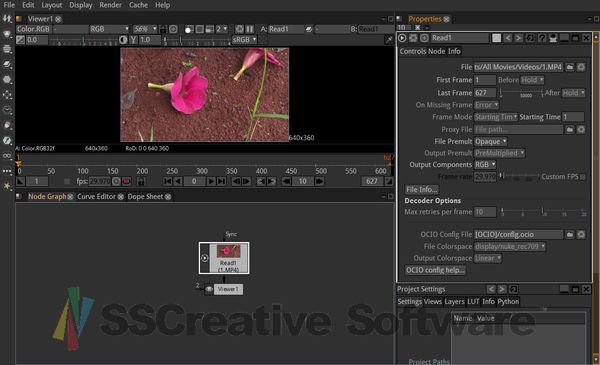Click the render scale proxy icon in viewer
The image size is (600, 365).
[210, 29]
